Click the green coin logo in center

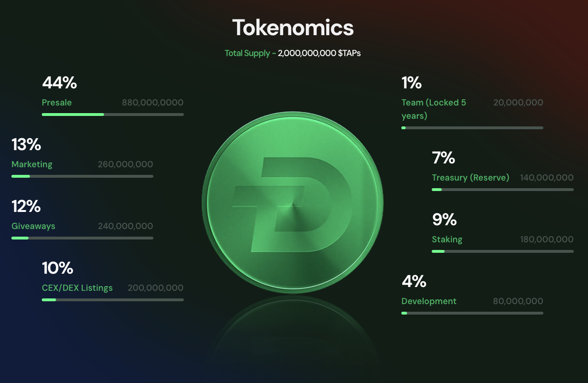[x=293, y=204]
